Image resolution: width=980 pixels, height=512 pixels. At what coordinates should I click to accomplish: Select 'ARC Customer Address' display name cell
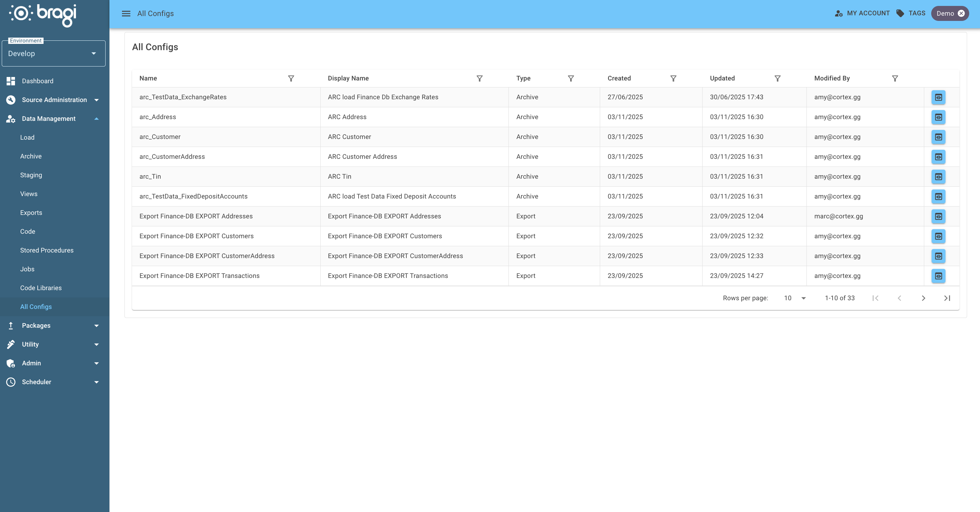click(x=414, y=157)
